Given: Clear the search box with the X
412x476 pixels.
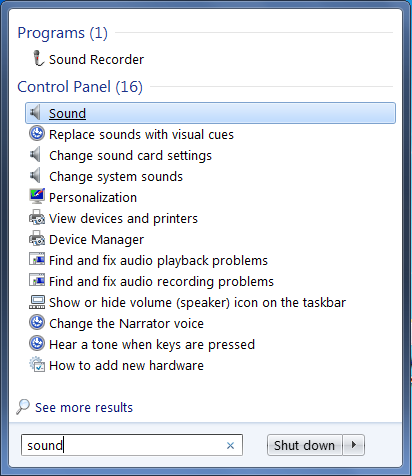Looking at the screenshot, I should pyautogui.click(x=230, y=445).
